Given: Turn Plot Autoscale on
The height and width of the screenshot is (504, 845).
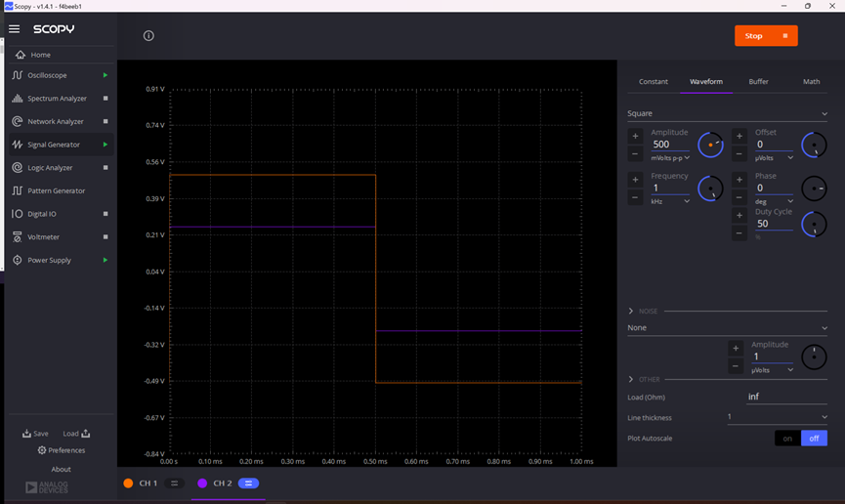Looking at the screenshot, I should (x=787, y=439).
